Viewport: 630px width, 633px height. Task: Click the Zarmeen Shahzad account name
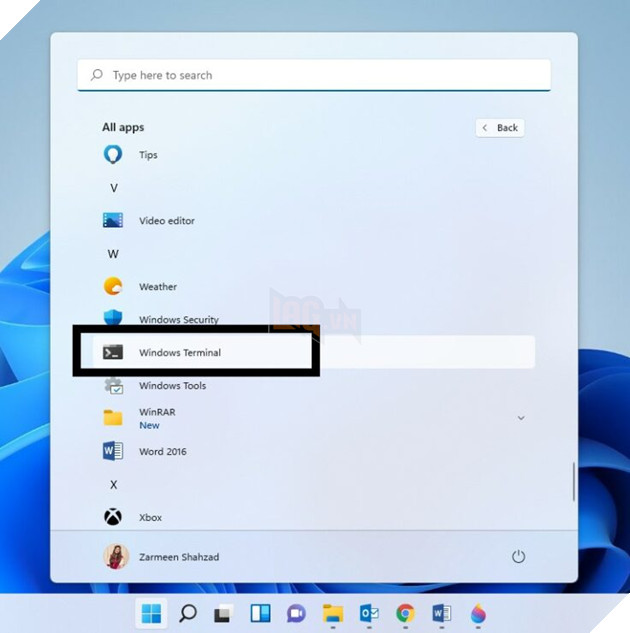[x=179, y=557]
